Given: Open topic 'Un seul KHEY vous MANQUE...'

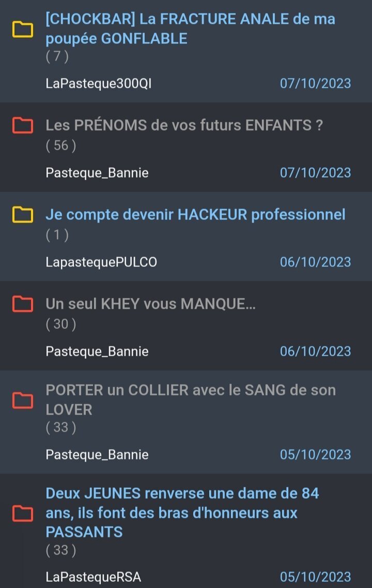Looking at the screenshot, I should 150,304.
